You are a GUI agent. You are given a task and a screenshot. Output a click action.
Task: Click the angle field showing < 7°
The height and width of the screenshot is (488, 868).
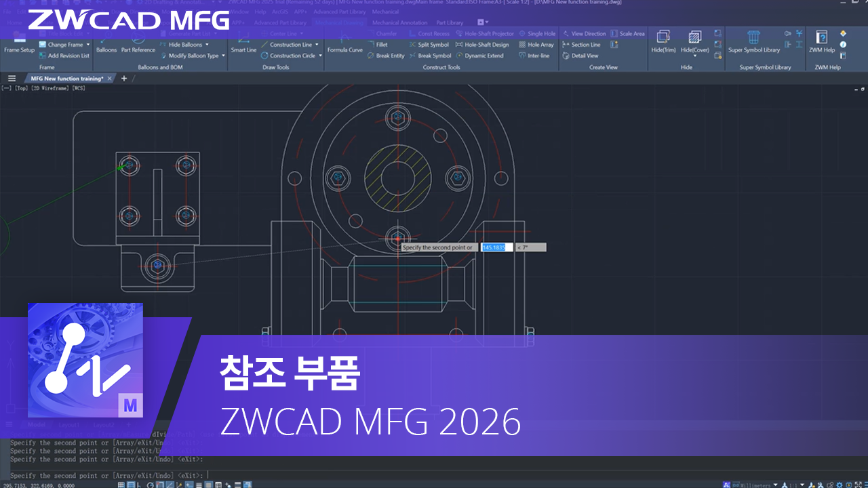(x=531, y=247)
